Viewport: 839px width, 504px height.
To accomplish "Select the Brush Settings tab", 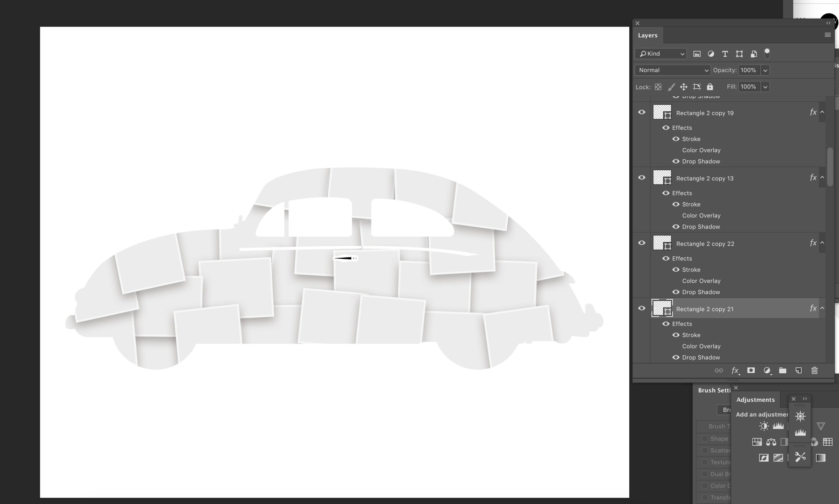I will (713, 390).
